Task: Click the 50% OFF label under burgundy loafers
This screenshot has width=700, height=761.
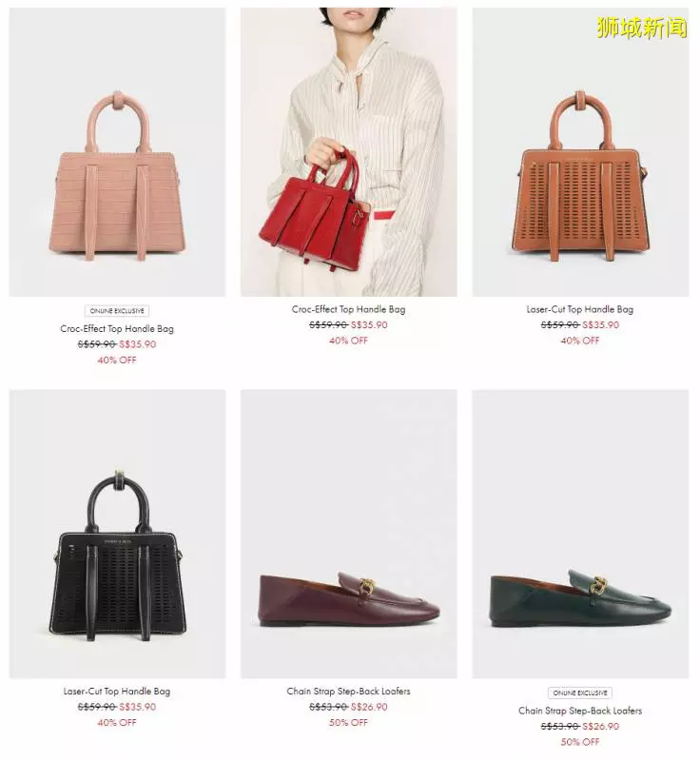Action: (x=349, y=723)
